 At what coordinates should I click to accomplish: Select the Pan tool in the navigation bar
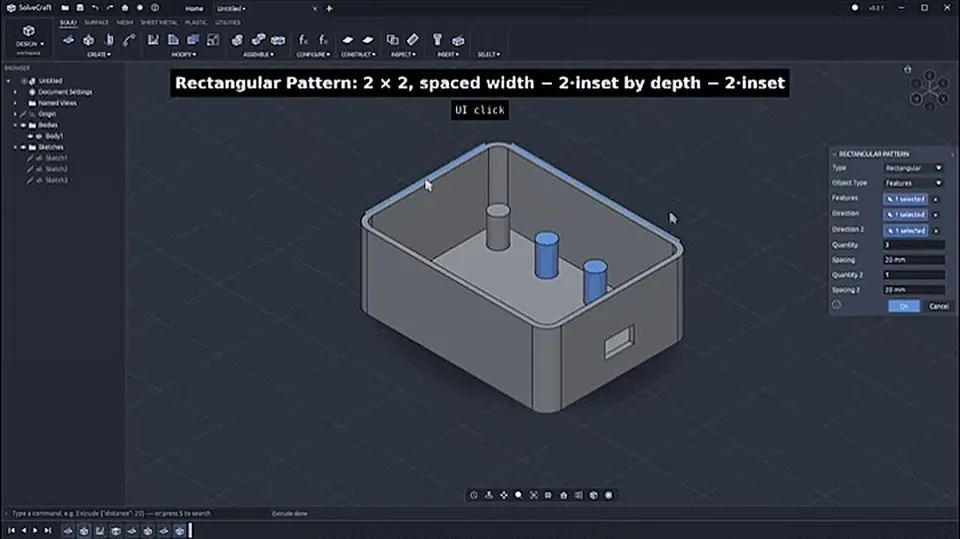tap(504, 495)
